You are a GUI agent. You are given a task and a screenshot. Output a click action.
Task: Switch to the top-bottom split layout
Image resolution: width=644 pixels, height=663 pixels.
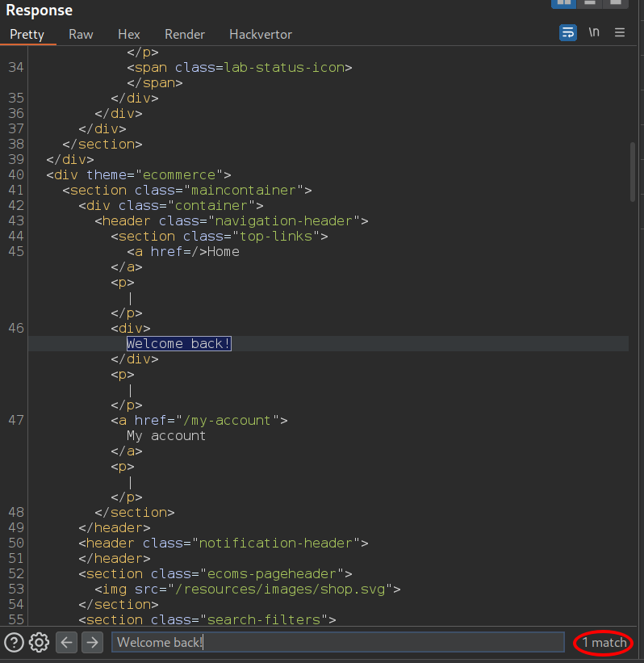[x=590, y=2]
